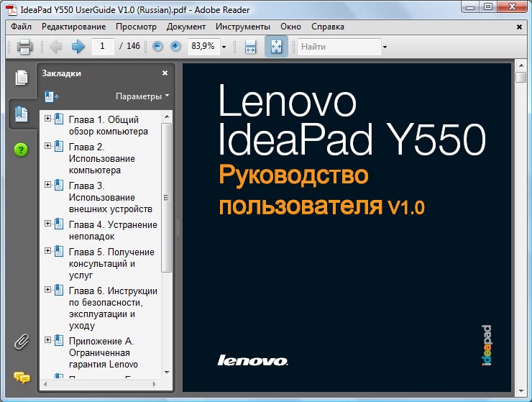The width and height of the screenshot is (532, 402).
Task: Close the Закладки panel
Action: tap(165, 73)
